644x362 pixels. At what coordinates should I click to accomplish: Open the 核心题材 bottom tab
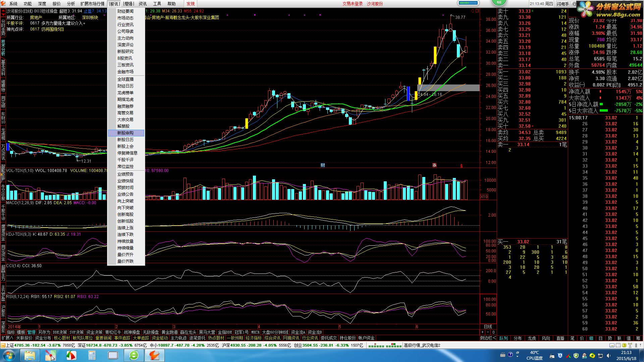62,338
